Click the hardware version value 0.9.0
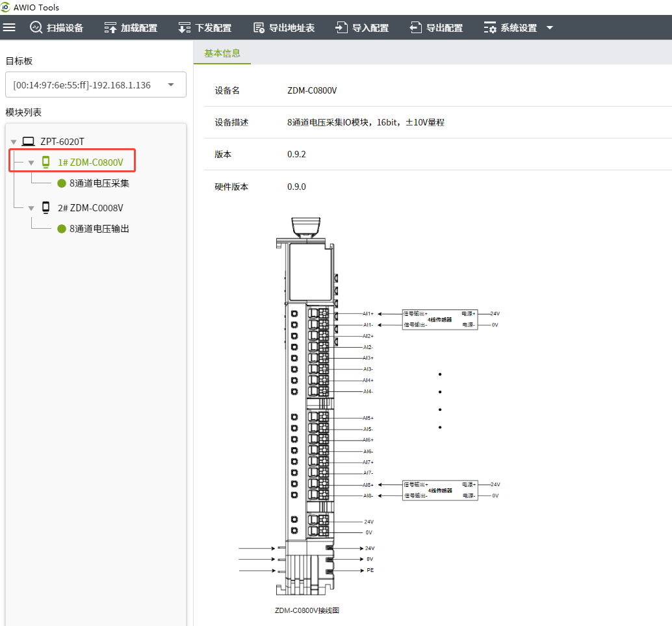Viewport: 672px width, 626px height. click(x=296, y=187)
